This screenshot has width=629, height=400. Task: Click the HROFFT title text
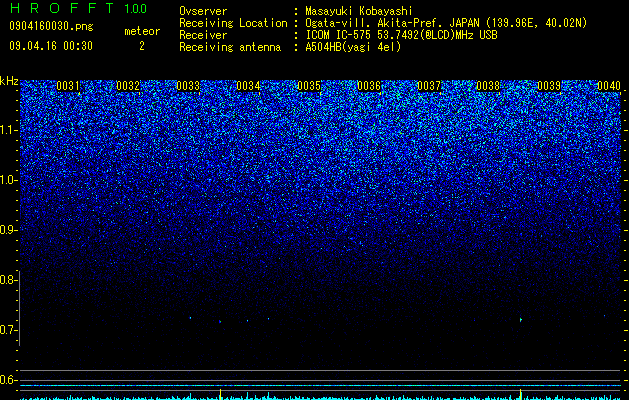coord(62,8)
